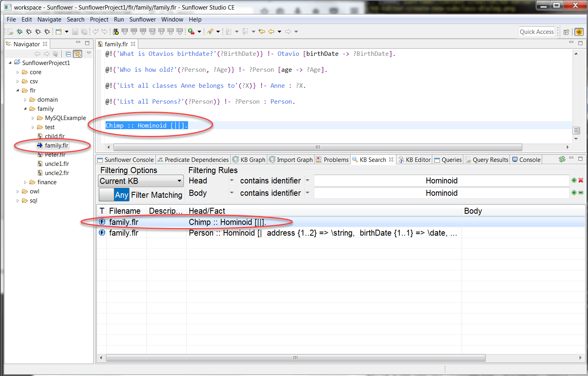Open the Navigate menu
The image size is (588, 376).
coord(49,19)
